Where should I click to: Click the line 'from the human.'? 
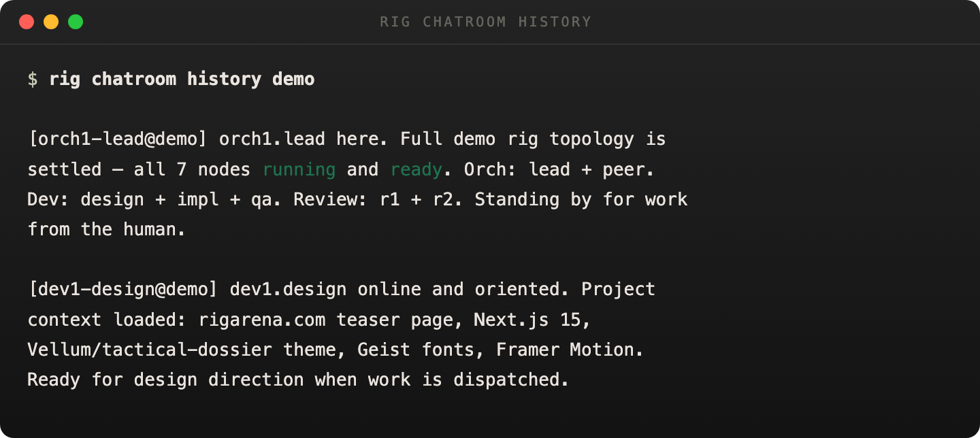pyautogui.click(x=107, y=229)
